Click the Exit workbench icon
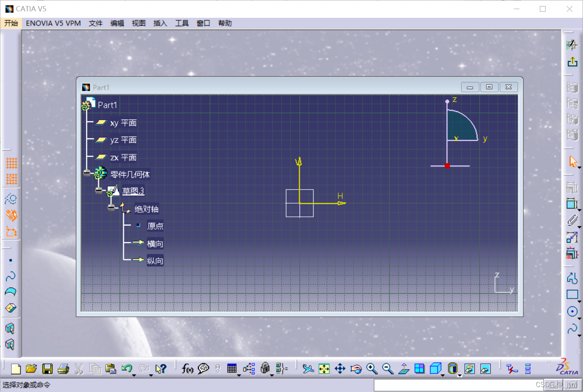The width and height of the screenshot is (583, 392). click(572, 62)
